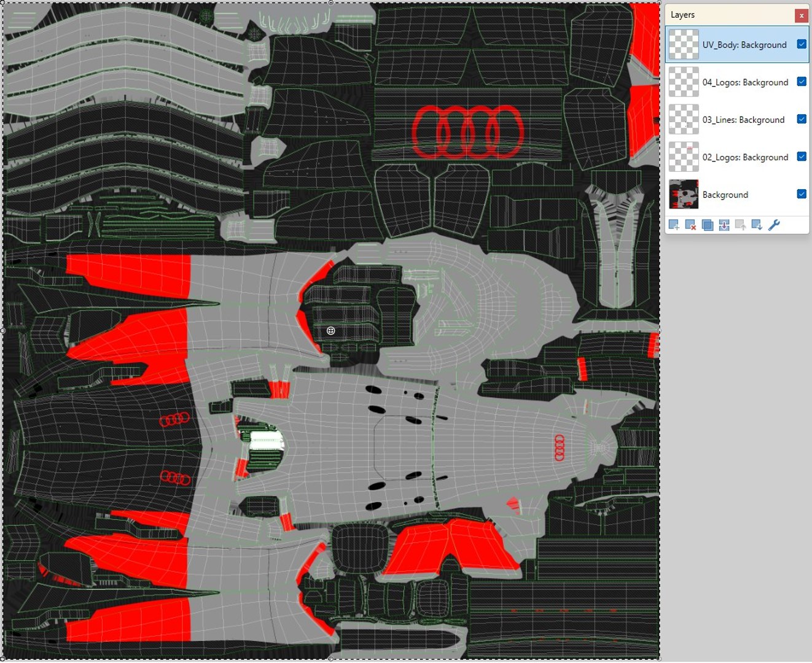The image size is (812, 663).
Task: Click the Layers panel title
Action: (682, 15)
